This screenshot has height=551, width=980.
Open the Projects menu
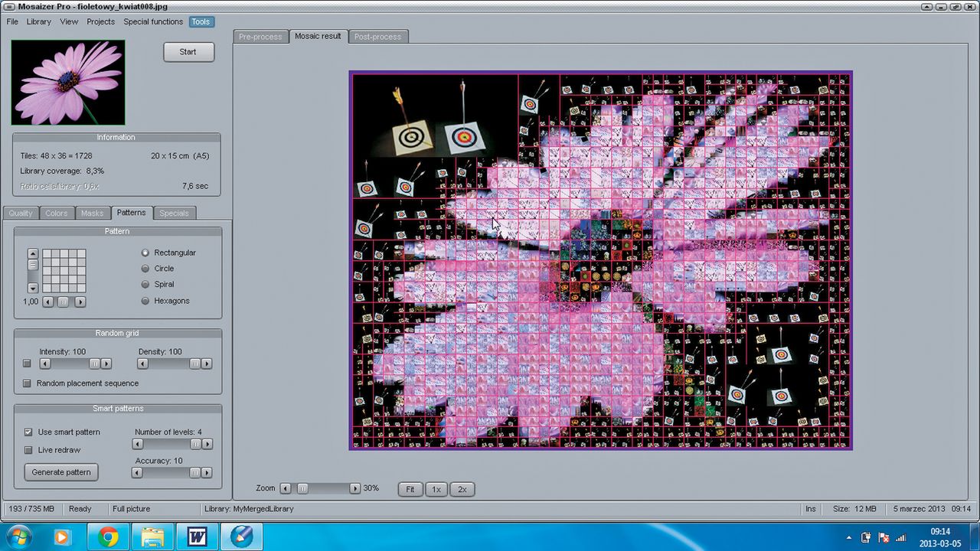click(x=100, y=21)
